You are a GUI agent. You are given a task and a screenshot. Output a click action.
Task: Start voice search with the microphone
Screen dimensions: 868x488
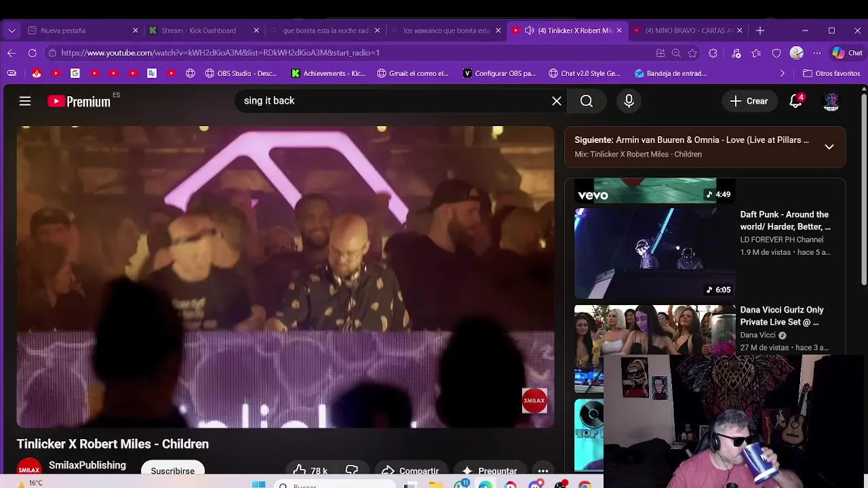point(629,101)
